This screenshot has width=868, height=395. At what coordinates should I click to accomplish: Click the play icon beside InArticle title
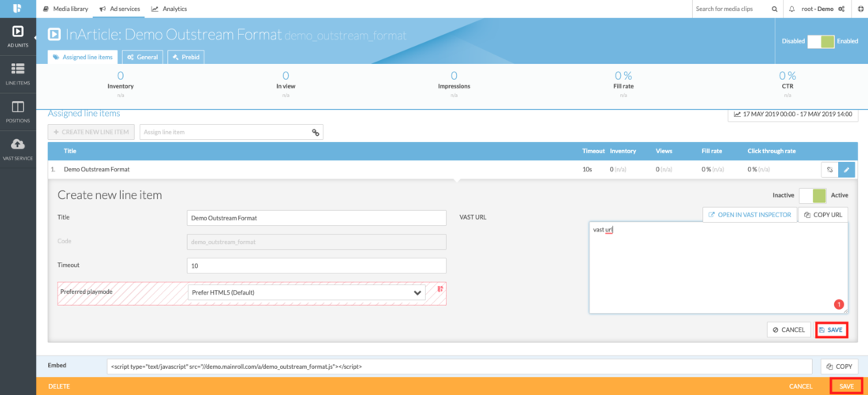tap(54, 34)
